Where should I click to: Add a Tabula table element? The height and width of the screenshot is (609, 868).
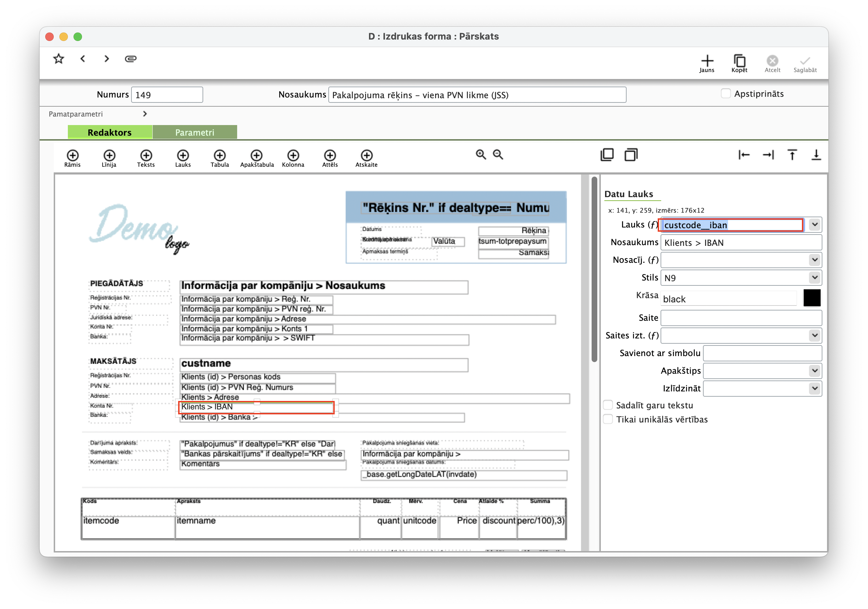pyautogui.click(x=219, y=158)
